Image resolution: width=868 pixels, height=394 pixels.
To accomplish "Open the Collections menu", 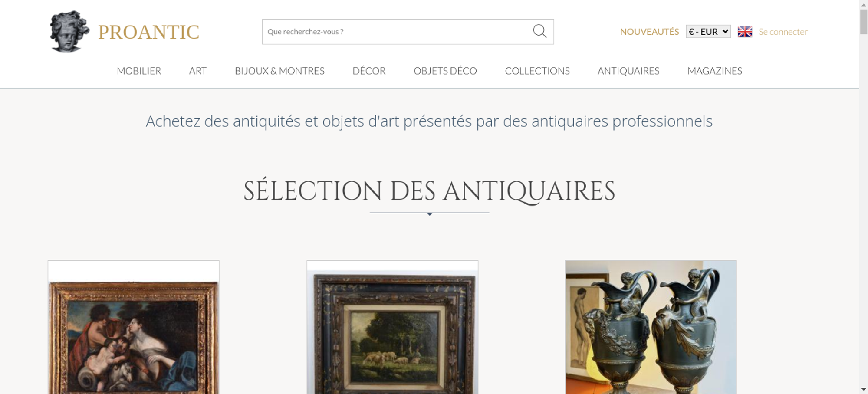I will (x=537, y=71).
